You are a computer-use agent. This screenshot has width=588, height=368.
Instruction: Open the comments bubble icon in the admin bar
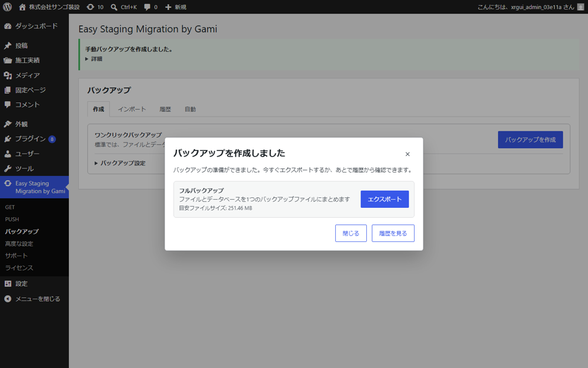(148, 6)
